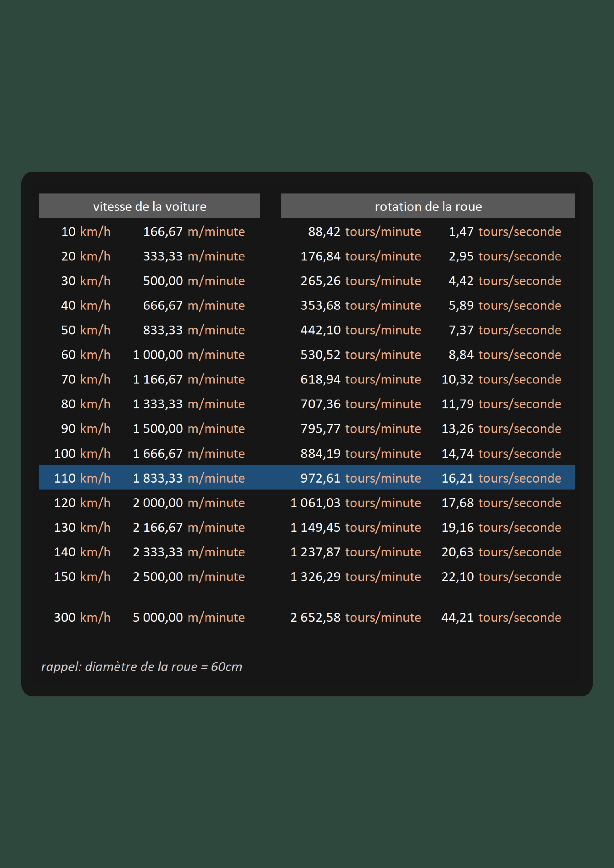Click the 16,21 tours/seconde cell
The image size is (614, 868).
tap(501, 478)
